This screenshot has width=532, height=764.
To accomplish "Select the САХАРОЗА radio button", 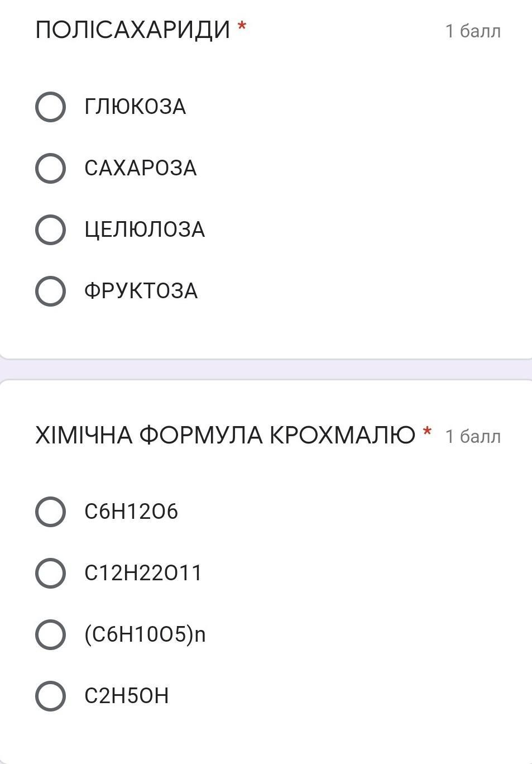I will point(50,168).
